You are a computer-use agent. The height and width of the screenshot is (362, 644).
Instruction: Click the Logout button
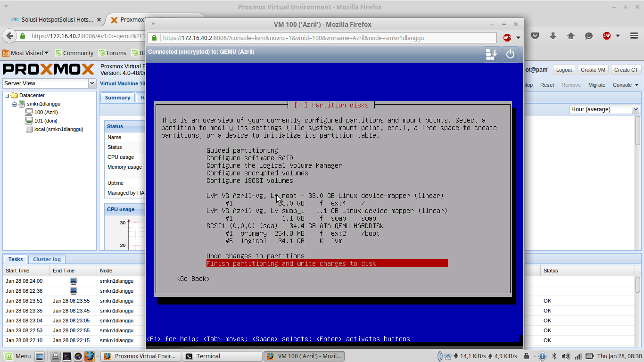(x=564, y=70)
